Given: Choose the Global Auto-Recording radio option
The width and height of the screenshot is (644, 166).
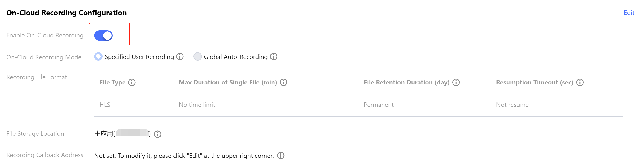Looking at the screenshot, I should (x=197, y=57).
